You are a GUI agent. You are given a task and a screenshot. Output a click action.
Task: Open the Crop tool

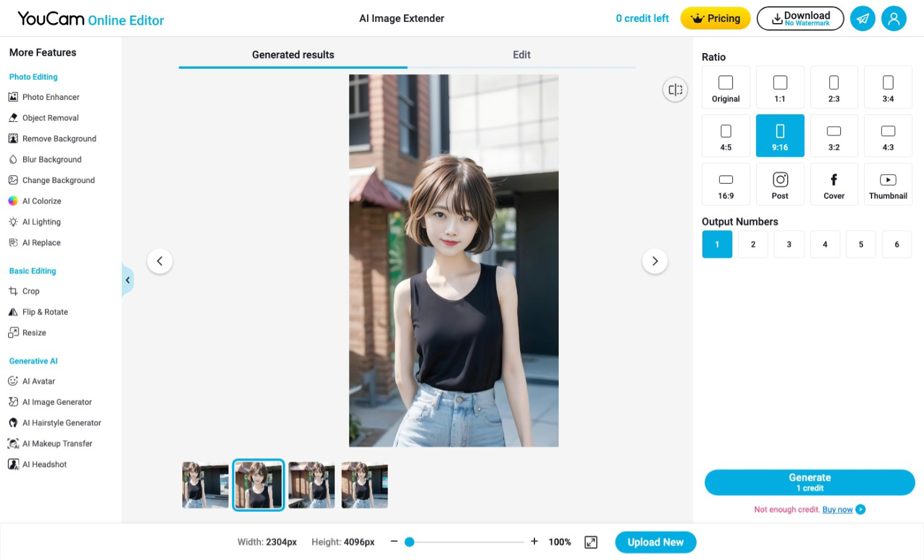[x=31, y=291]
